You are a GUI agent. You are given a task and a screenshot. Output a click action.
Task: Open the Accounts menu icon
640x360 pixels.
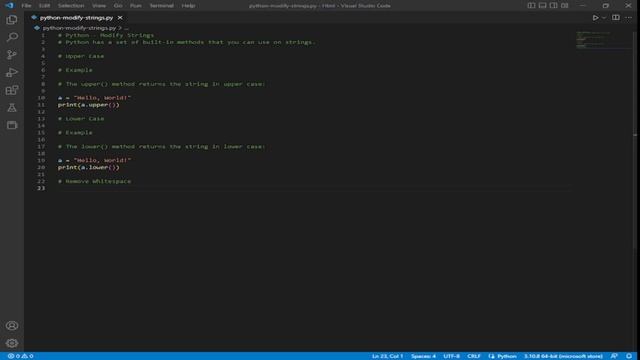click(12, 326)
